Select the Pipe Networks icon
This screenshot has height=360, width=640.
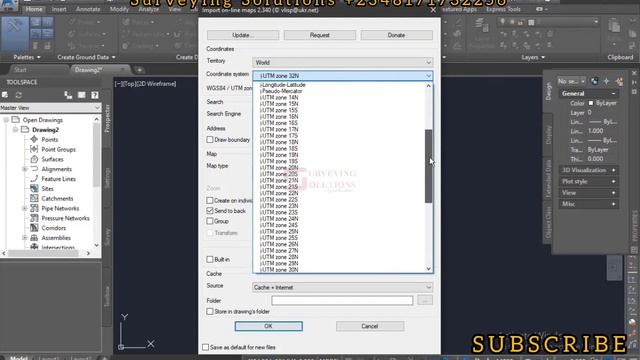[x=34, y=208]
